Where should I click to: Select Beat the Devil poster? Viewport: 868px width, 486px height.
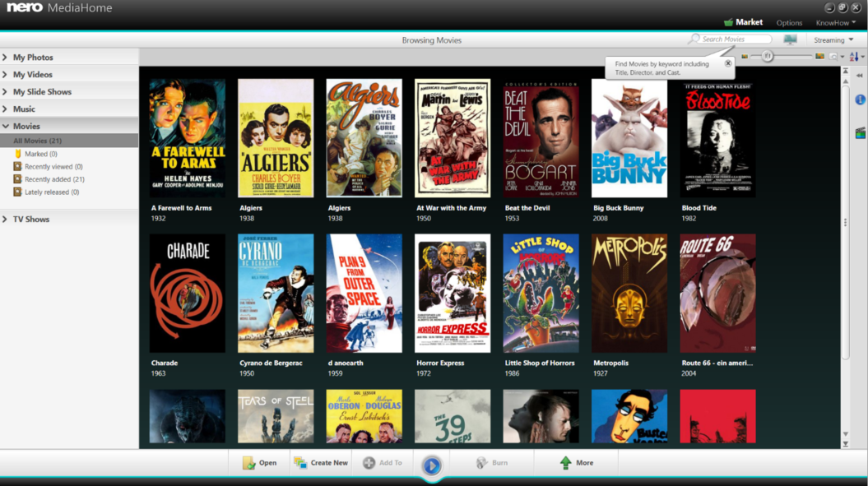[541, 138]
